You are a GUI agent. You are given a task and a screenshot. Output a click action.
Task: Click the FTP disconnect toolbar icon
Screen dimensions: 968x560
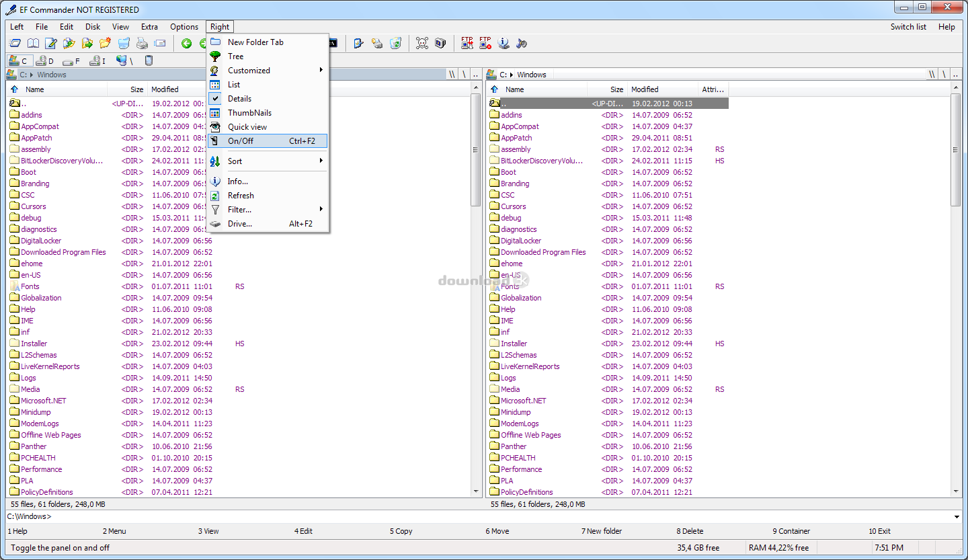485,43
